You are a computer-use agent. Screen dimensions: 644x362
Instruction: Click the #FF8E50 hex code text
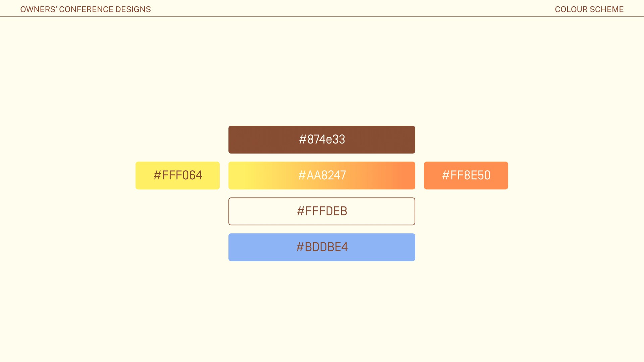[x=466, y=175]
